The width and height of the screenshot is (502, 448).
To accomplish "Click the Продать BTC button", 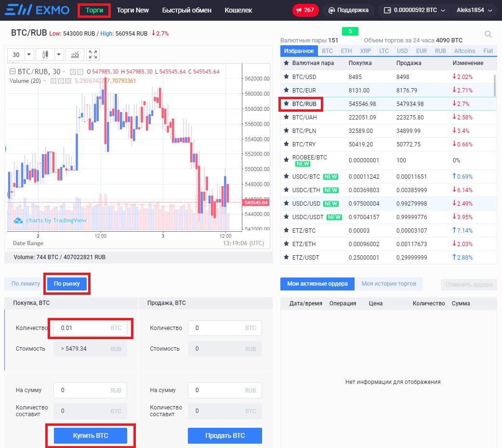I will pos(225,435).
